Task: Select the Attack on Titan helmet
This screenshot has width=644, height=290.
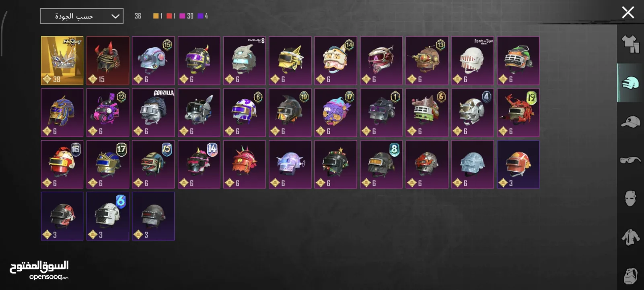Action: 473,61
